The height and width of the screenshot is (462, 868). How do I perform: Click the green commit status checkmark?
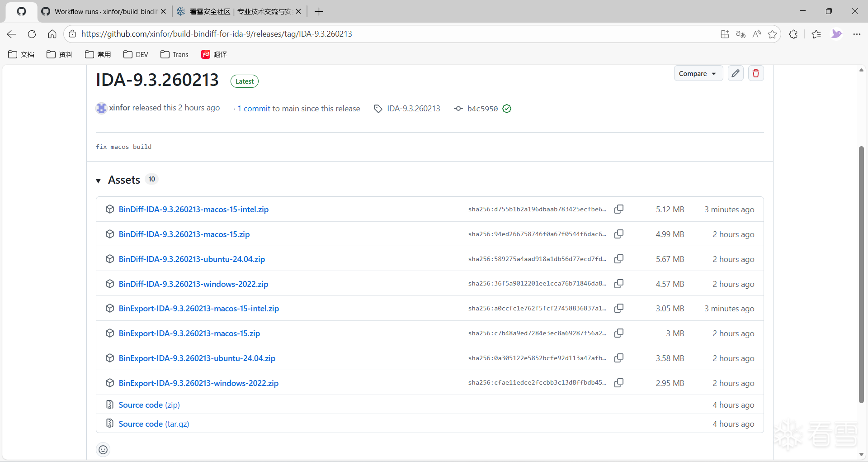click(x=507, y=109)
